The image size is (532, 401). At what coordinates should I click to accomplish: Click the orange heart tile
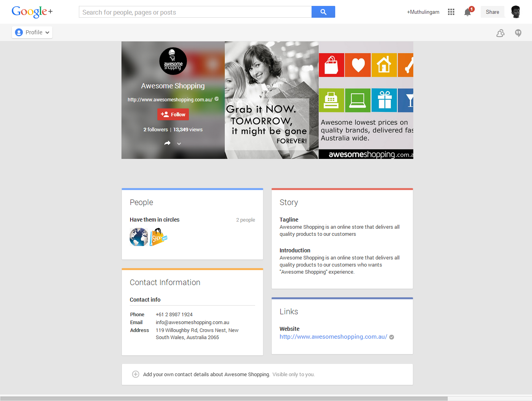(358, 65)
